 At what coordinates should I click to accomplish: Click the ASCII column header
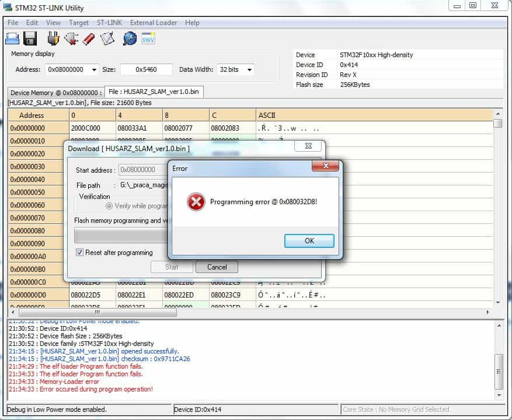(x=375, y=115)
